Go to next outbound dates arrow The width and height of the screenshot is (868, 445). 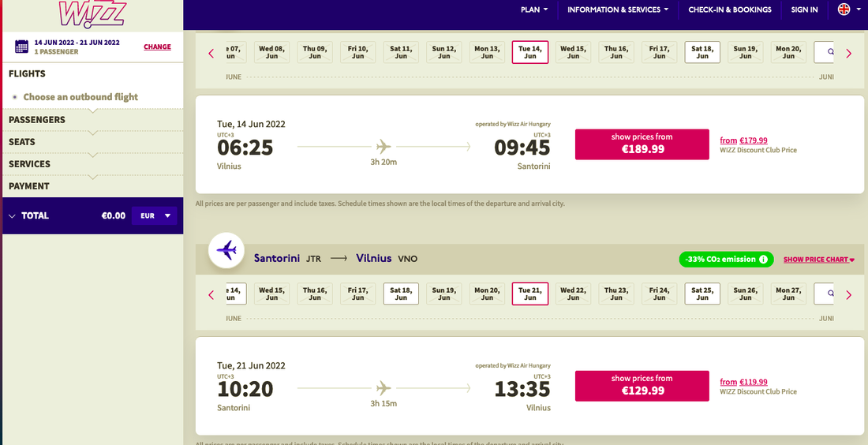849,54
